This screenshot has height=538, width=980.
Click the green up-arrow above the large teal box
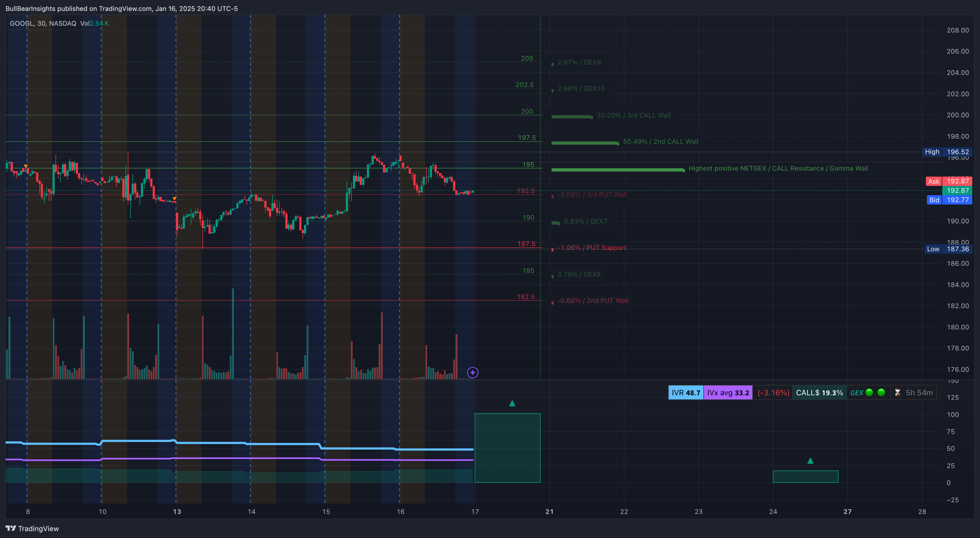coord(512,403)
